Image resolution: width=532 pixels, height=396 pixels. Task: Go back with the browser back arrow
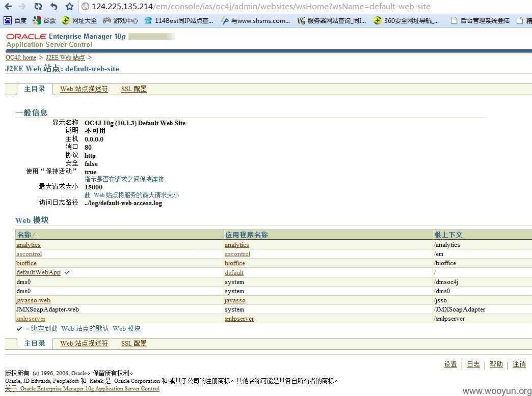pyautogui.click(x=8, y=6)
